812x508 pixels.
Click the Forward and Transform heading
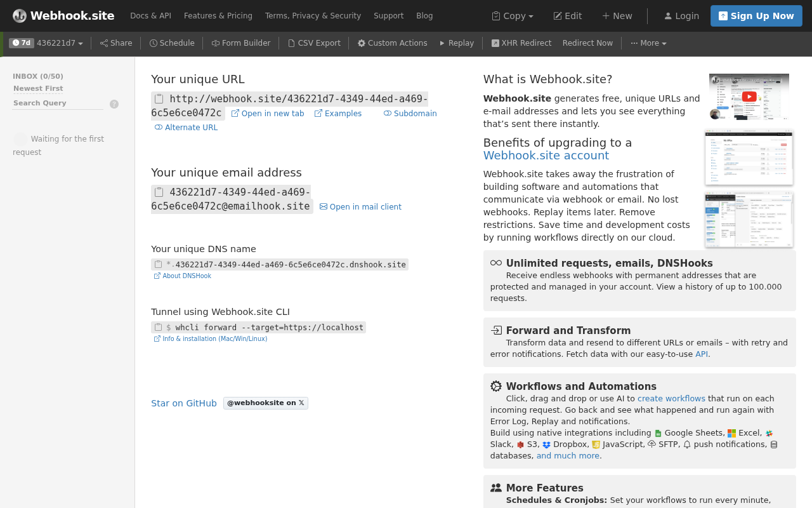568,331
